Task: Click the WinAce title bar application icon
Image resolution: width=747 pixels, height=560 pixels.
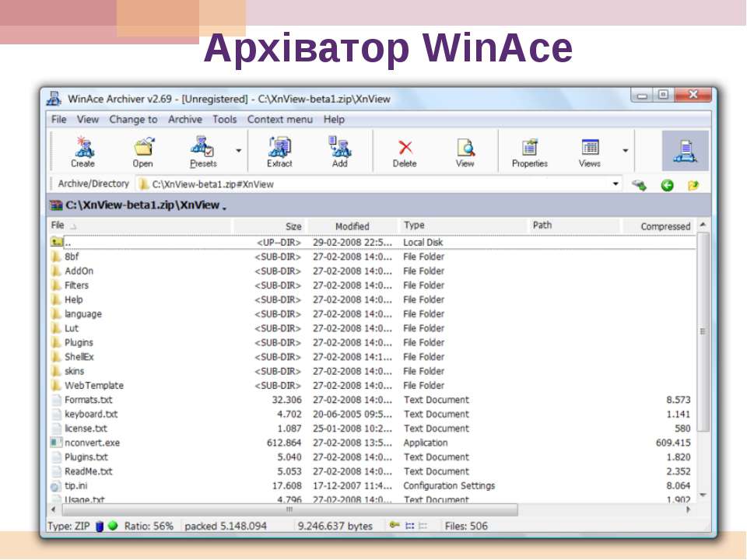Action: [54, 99]
